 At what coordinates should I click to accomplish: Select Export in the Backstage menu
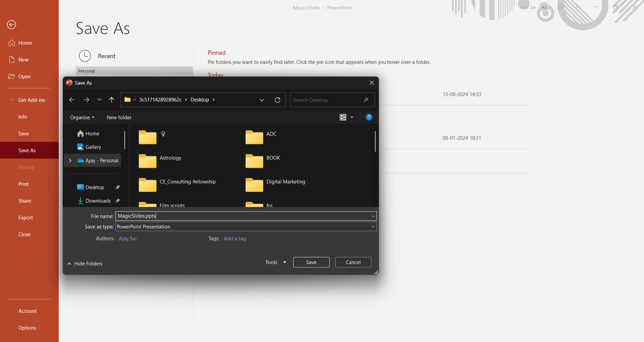point(26,218)
